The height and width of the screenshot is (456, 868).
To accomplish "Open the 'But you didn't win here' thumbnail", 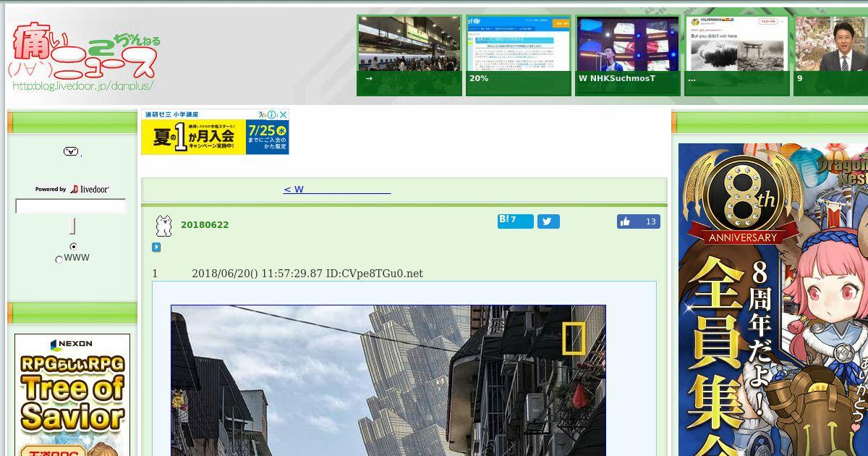I will [x=737, y=56].
